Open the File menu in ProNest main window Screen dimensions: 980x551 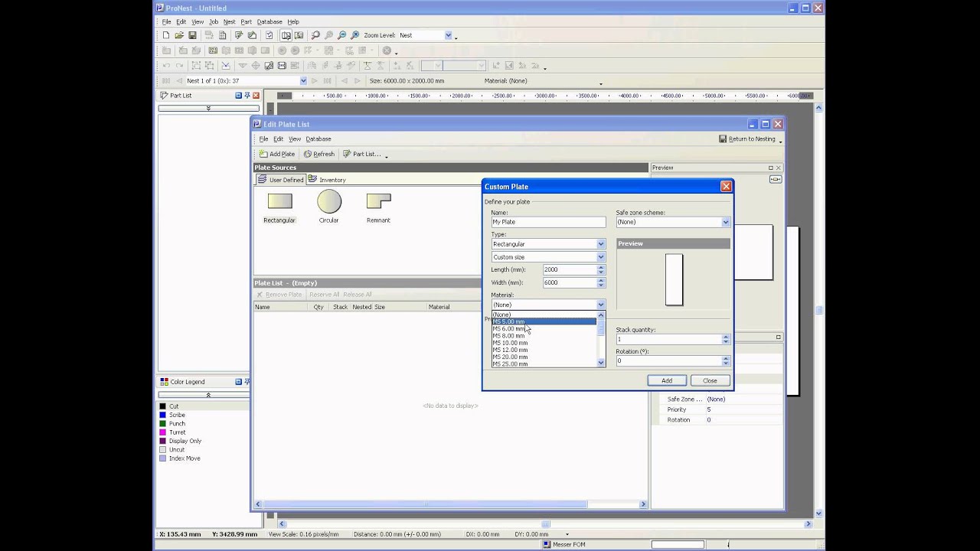(x=166, y=22)
